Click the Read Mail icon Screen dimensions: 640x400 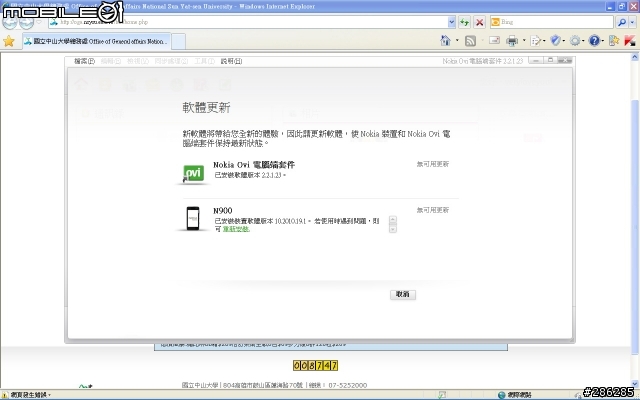pos(494,40)
